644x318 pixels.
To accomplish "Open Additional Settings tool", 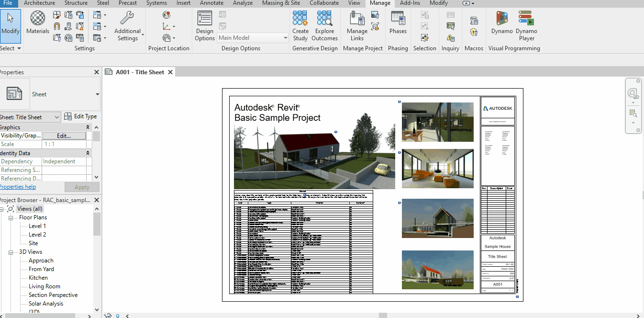I will coord(127,26).
